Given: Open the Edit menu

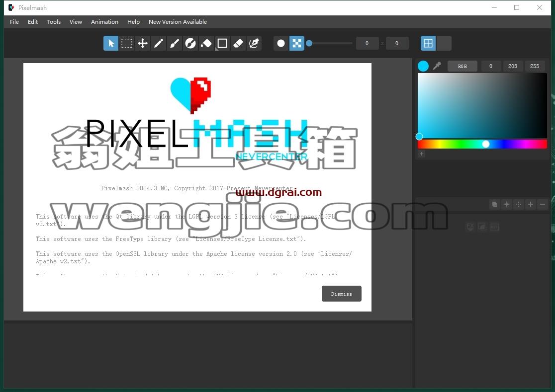Looking at the screenshot, I should click(x=33, y=21).
